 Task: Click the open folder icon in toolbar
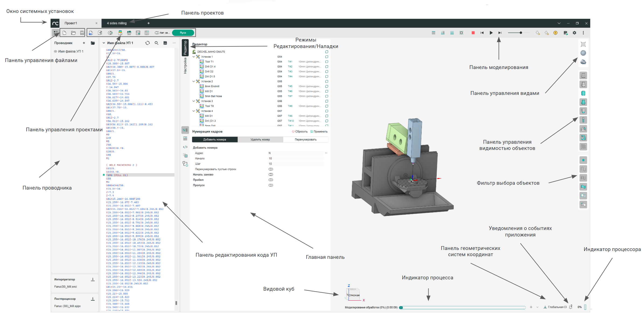click(x=73, y=33)
